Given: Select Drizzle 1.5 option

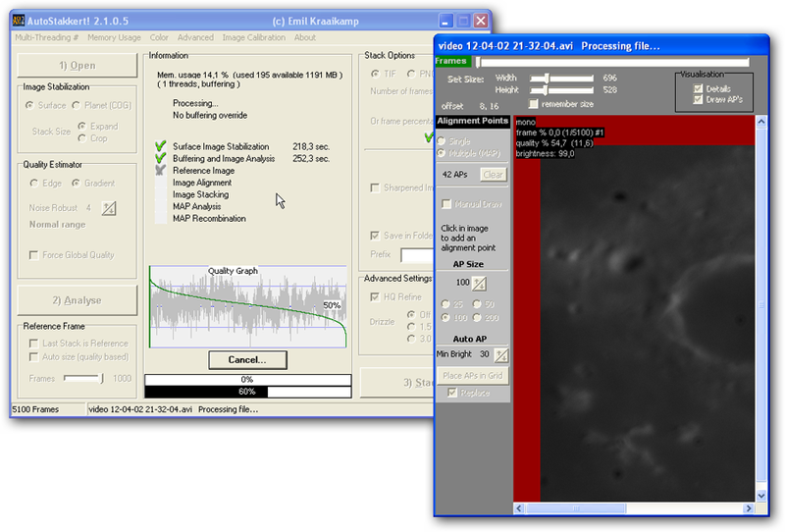Looking at the screenshot, I should (411, 327).
